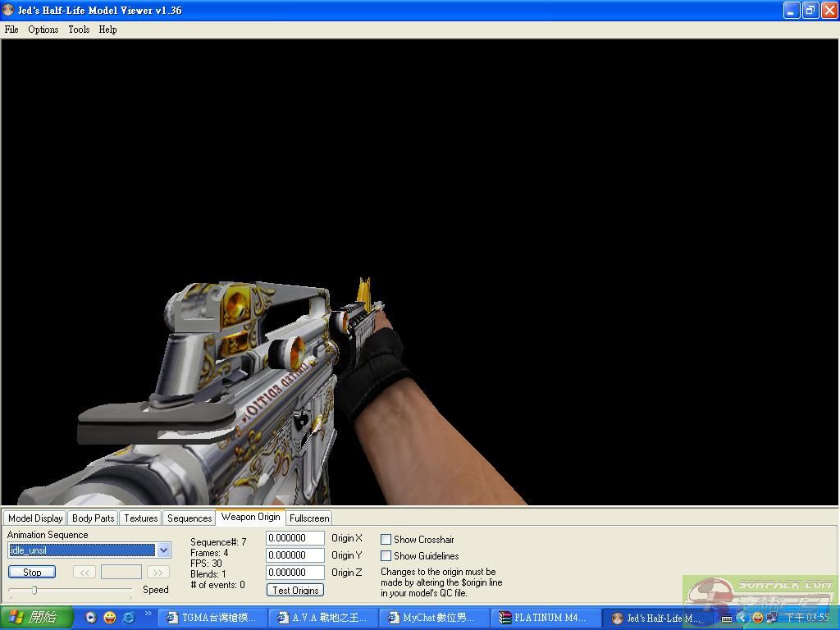Screen dimensions: 840x630
Task: Click the Origin Y value field
Action: pos(295,555)
